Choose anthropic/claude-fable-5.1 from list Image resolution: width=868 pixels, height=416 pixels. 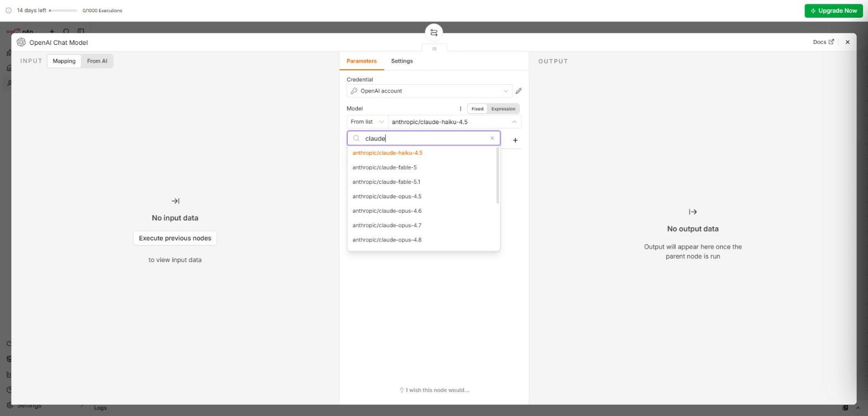pos(422,182)
